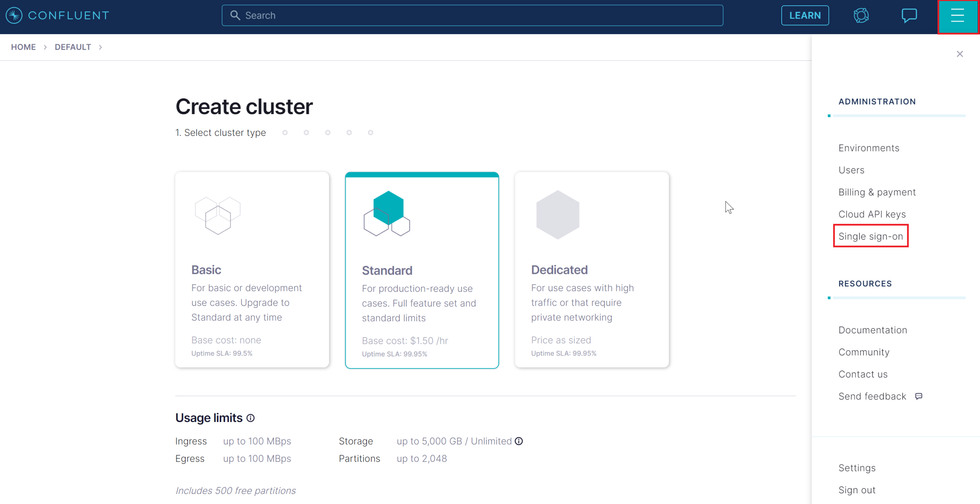This screenshot has width=980, height=504.
Task: Click the Confluent logo icon
Action: click(14, 15)
